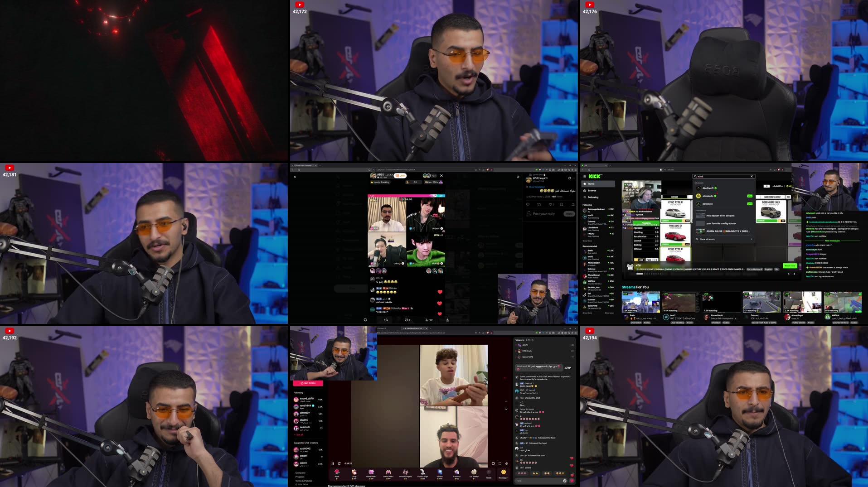
Task: Open azd0092 in Suggested LIVE creators
Action: (x=308, y=450)
